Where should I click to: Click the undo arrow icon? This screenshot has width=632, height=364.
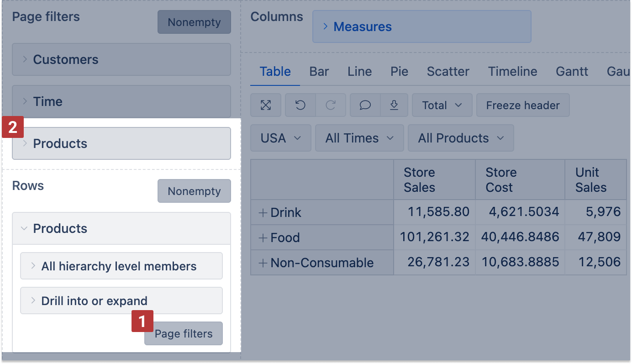[300, 106]
